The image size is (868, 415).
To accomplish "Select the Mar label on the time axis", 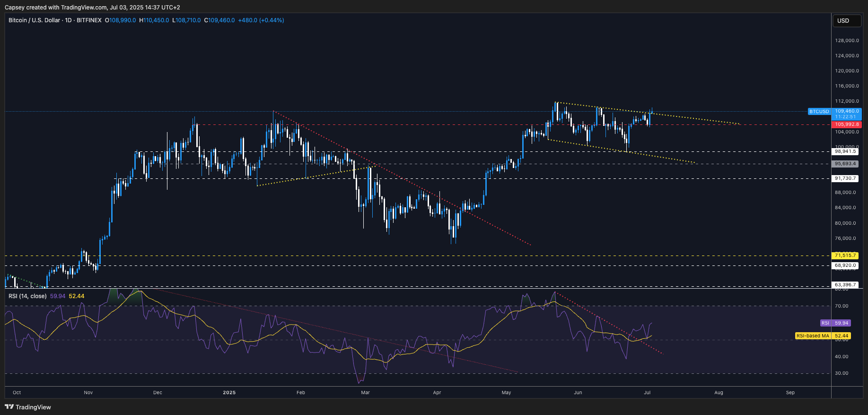I will pos(365,392).
